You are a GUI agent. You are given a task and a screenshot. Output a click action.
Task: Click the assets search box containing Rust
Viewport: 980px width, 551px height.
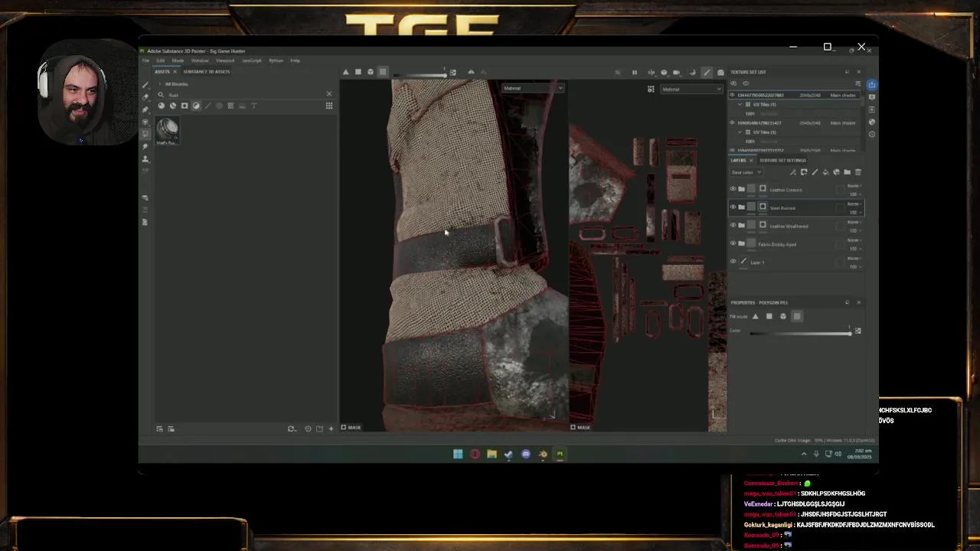tap(243, 94)
